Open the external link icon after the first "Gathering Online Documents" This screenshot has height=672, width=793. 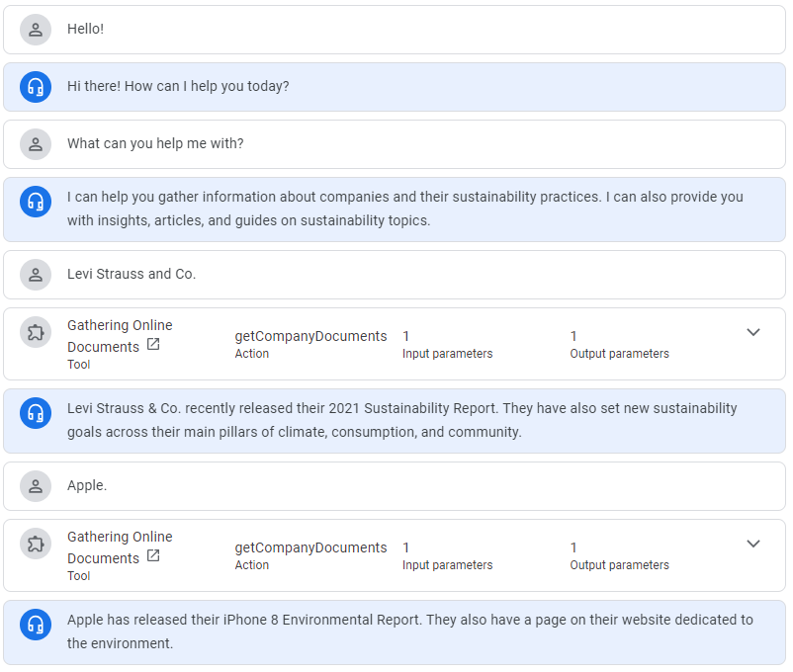coord(153,345)
